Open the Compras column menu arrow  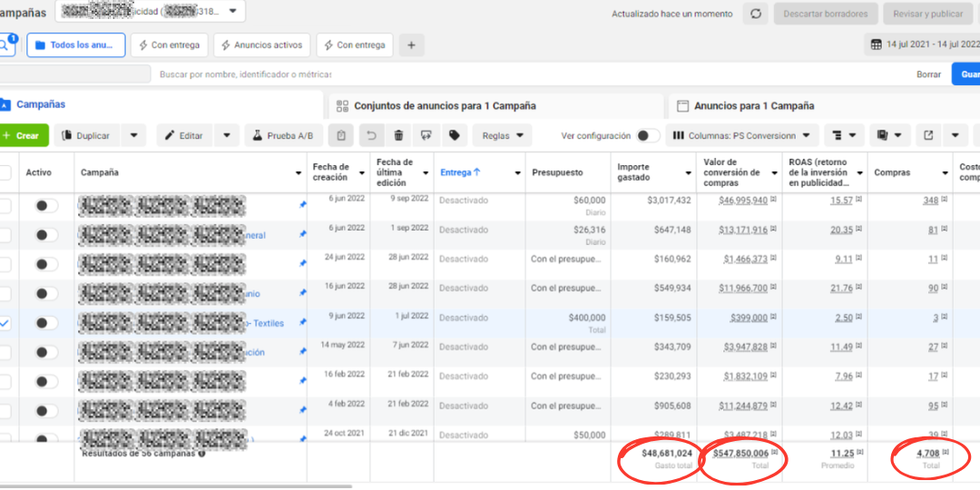click(945, 173)
